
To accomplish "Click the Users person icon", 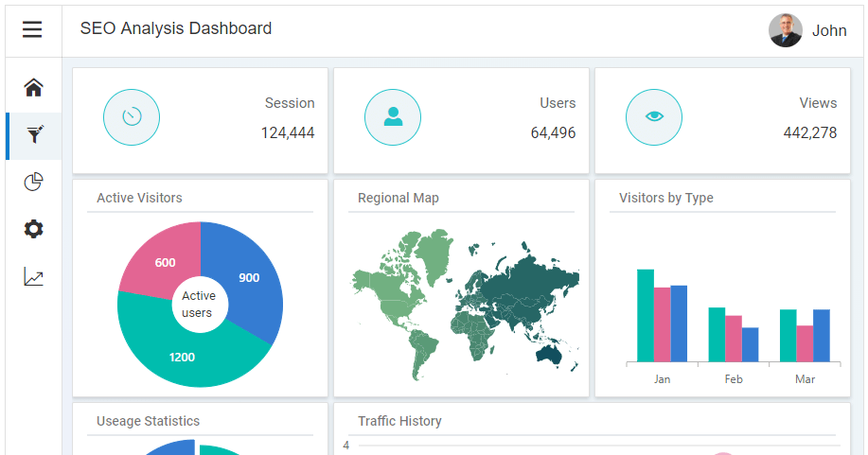I will coord(393,117).
